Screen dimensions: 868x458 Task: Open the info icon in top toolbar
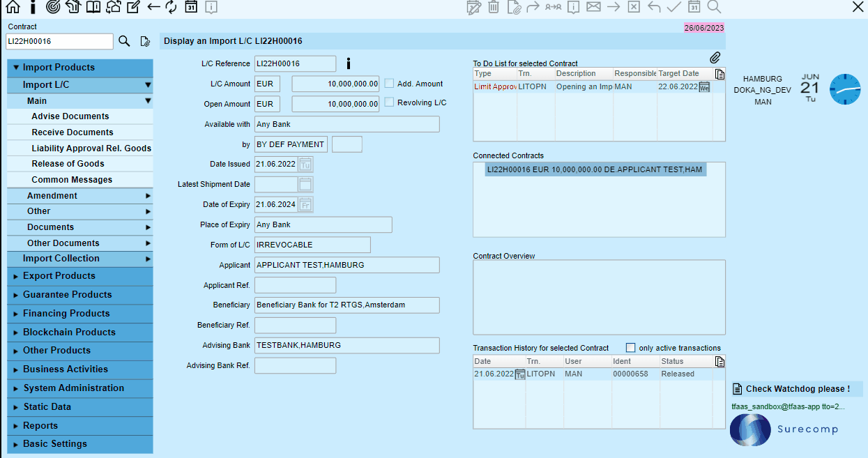(32, 7)
